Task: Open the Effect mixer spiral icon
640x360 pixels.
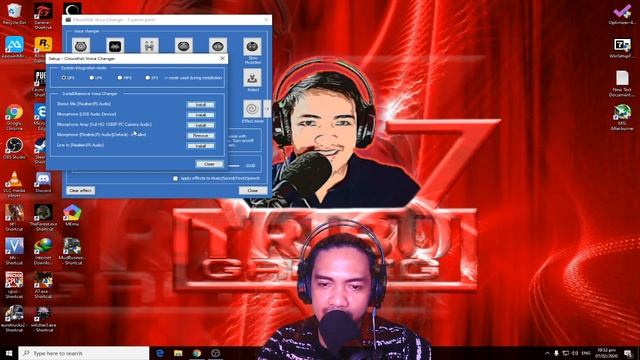Action: (x=252, y=109)
